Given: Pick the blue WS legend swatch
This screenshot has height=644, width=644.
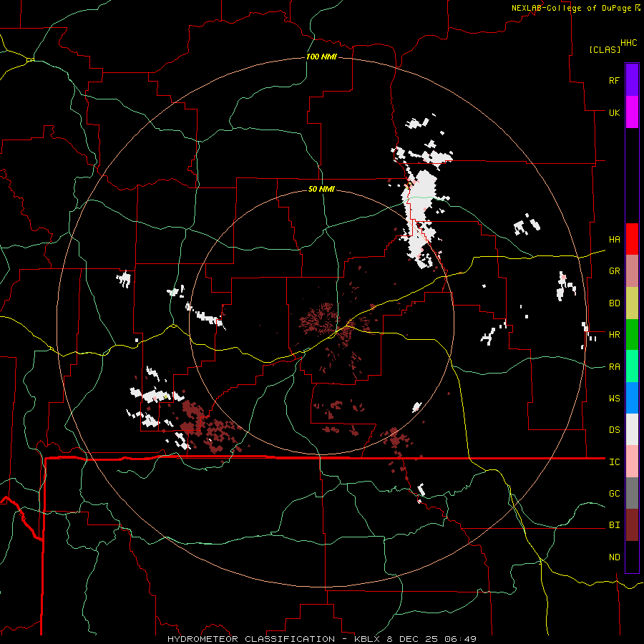Looking at the screenshot, I should (632, 398).
